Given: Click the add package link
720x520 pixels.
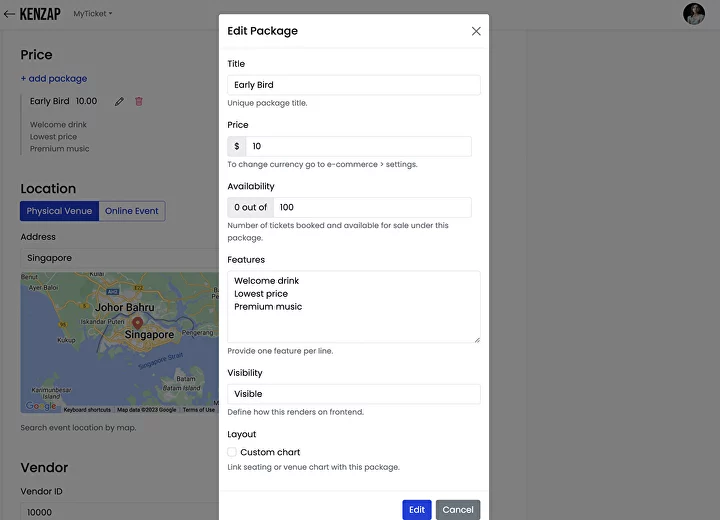Looking at the screenshot, I should click(x=54, y=78).
